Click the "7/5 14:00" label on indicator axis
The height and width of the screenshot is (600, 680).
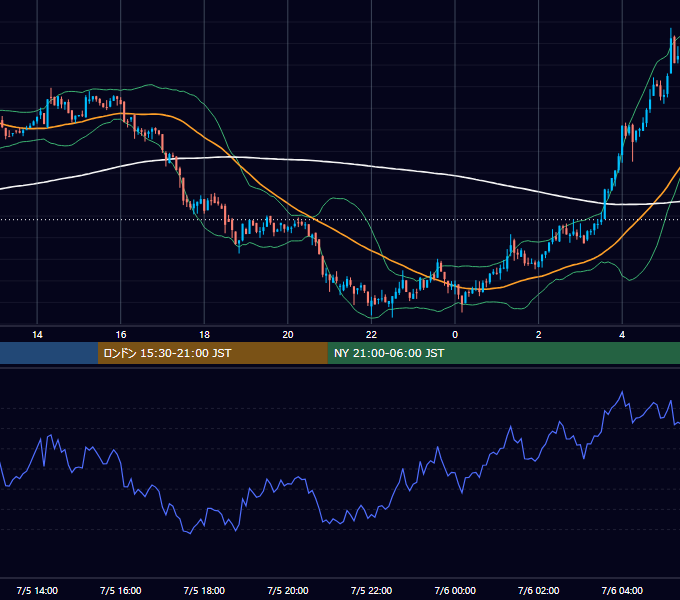[37, 590]
